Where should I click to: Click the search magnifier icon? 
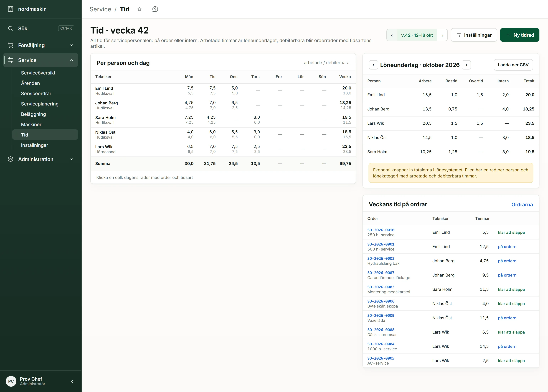tap(10, 29)
